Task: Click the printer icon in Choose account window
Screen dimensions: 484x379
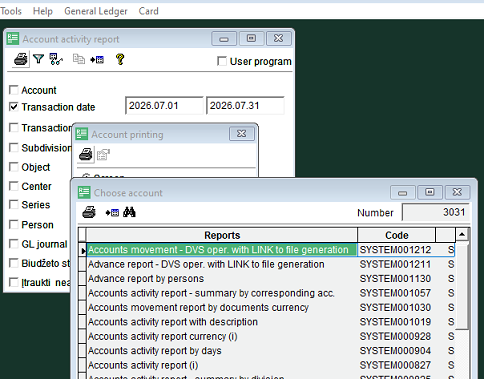Action: pos(89,212)
